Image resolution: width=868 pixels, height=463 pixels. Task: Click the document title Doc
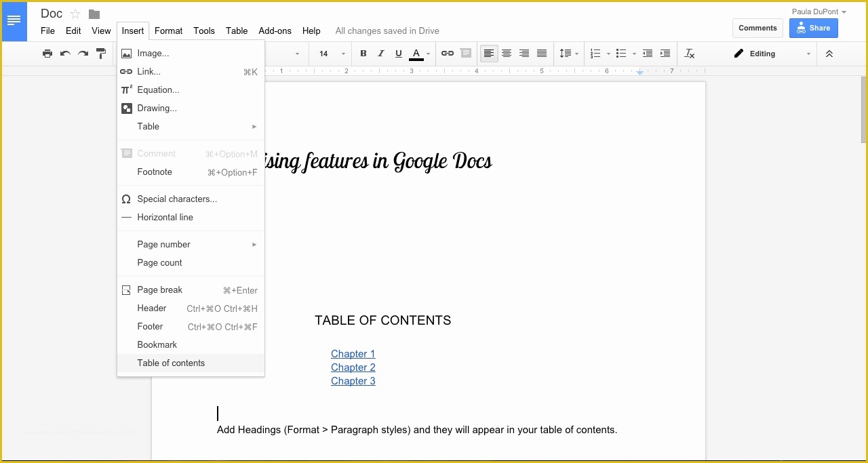[x=52, y=14]
